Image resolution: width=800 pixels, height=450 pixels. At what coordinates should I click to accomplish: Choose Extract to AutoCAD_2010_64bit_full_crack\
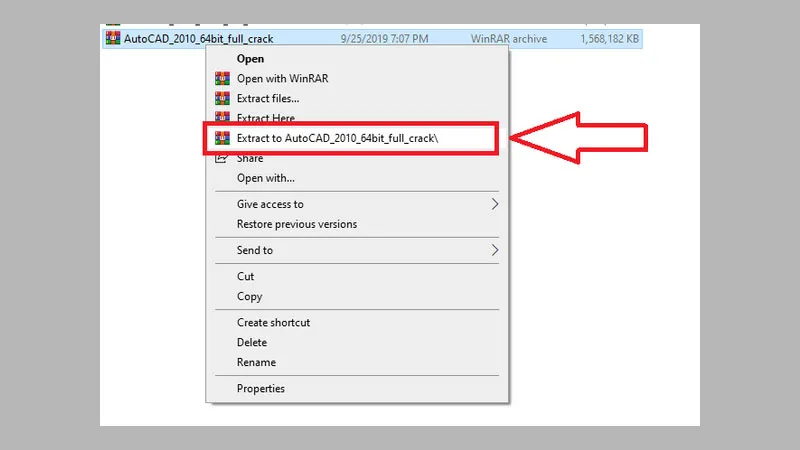(x=337, y=138)
